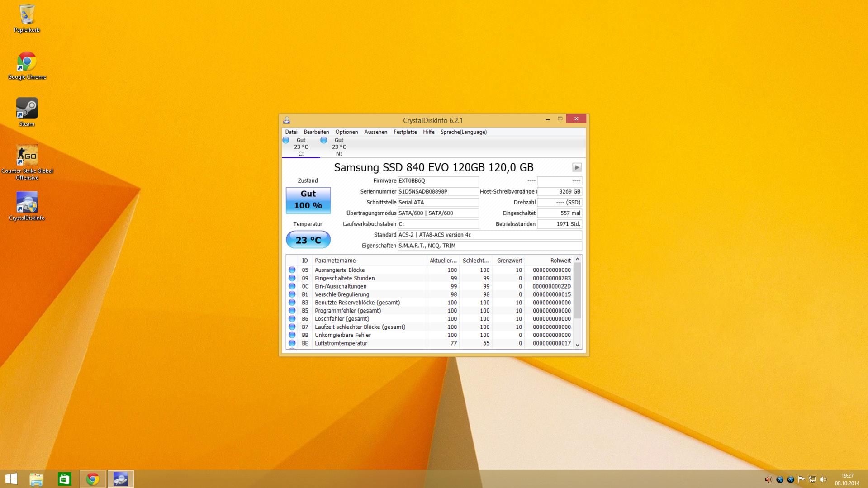Image resolution: width=868 pixels, height=488 pixels.
Task: Click the status orb beside Luftstromtemperatur
Action: 292,343
